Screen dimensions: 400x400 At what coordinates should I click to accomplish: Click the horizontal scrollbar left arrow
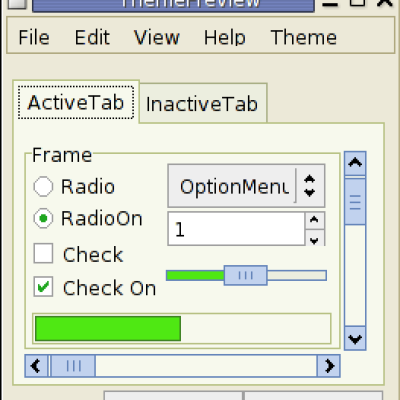[36, 366]
